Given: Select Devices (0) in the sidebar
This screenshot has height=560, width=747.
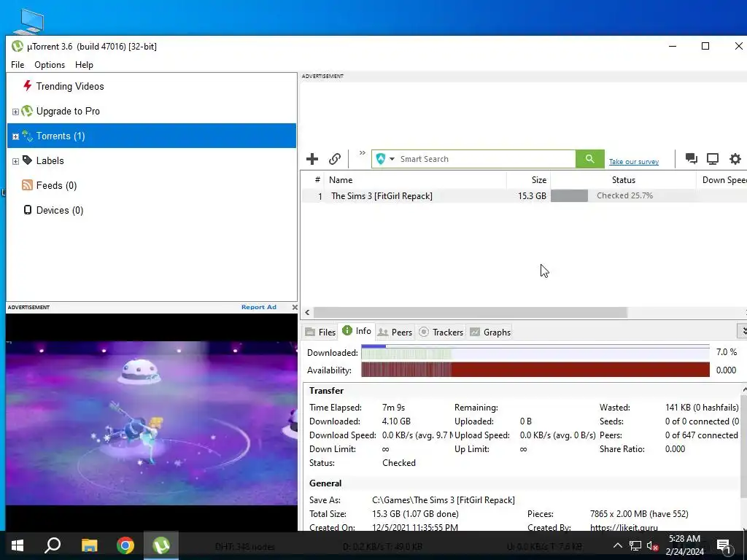Looking at the screenshot, I should pyautogui.click(x=60, y=210).
